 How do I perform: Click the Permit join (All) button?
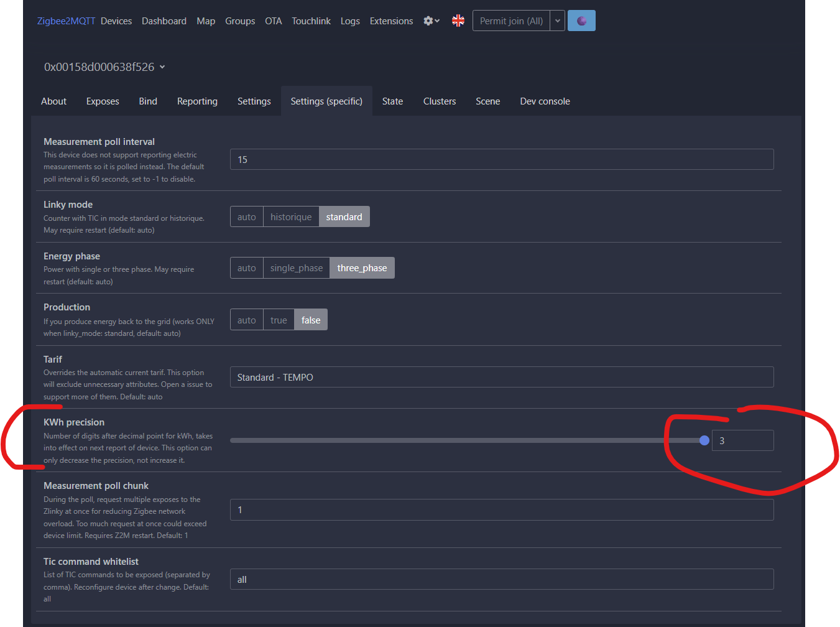click(x=511, y=21)
